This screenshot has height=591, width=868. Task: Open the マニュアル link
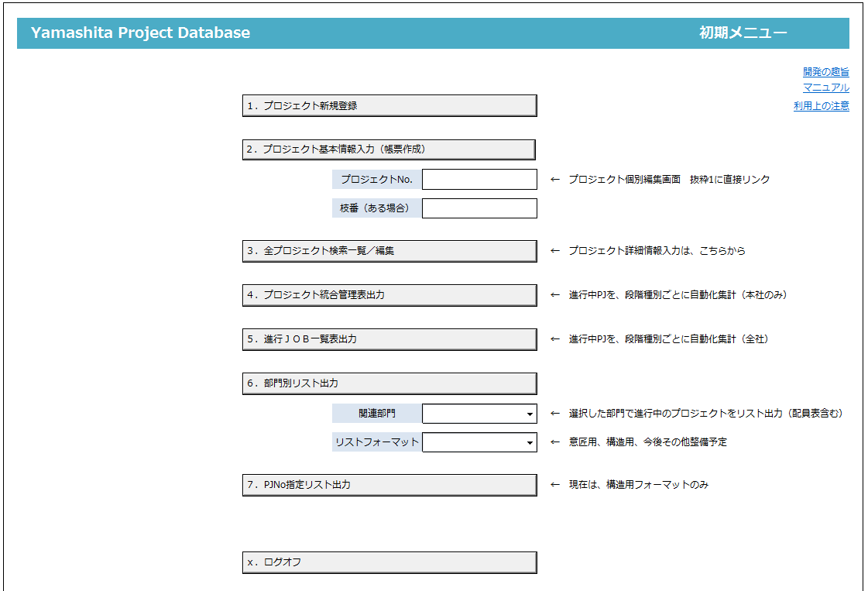(826, 88)
